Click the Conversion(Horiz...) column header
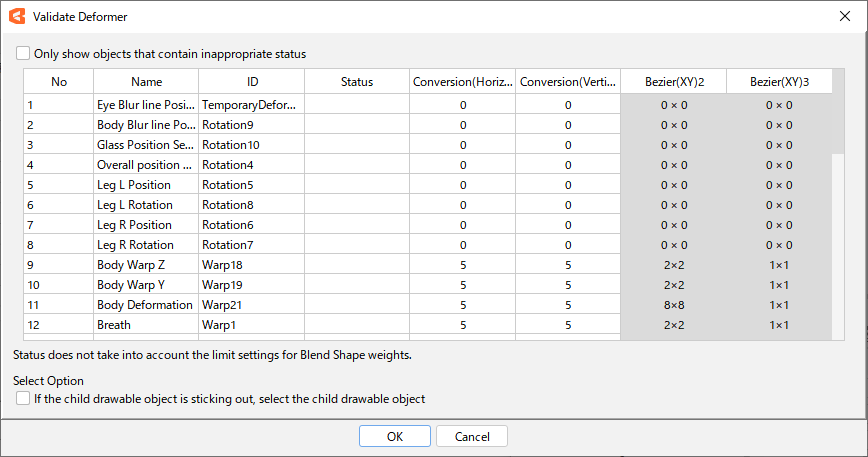Image resolution: width=868 pixels, height=457 pixels. (463, 82)
